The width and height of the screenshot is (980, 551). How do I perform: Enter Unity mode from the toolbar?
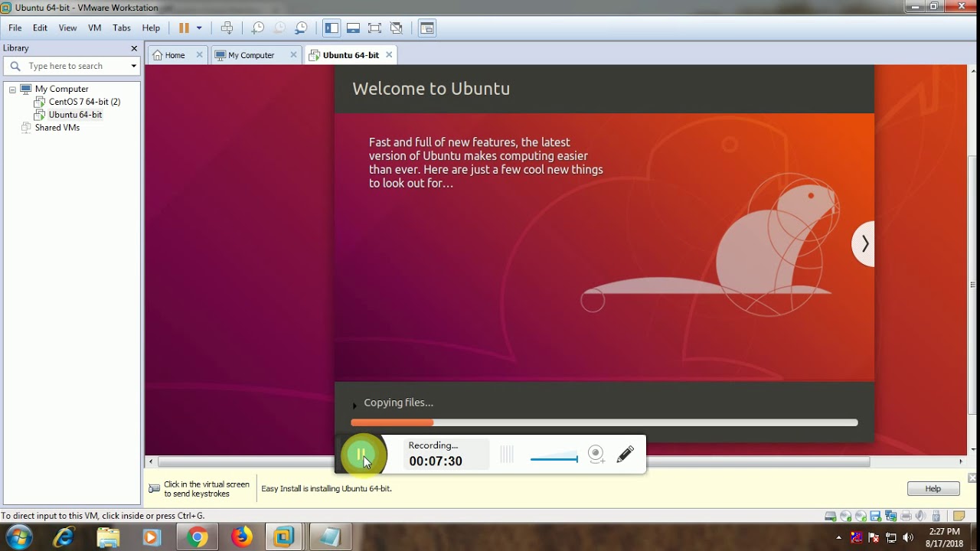click(396, 28)
